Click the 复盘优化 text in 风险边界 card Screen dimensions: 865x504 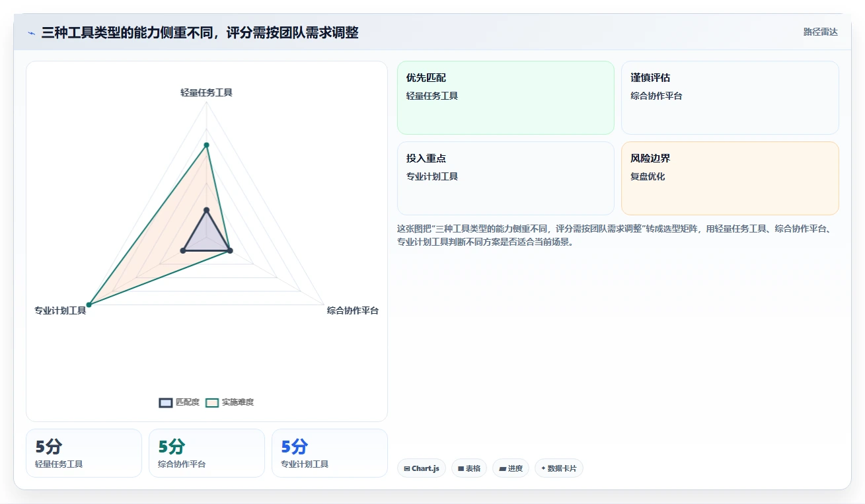(x=648, y=176)
